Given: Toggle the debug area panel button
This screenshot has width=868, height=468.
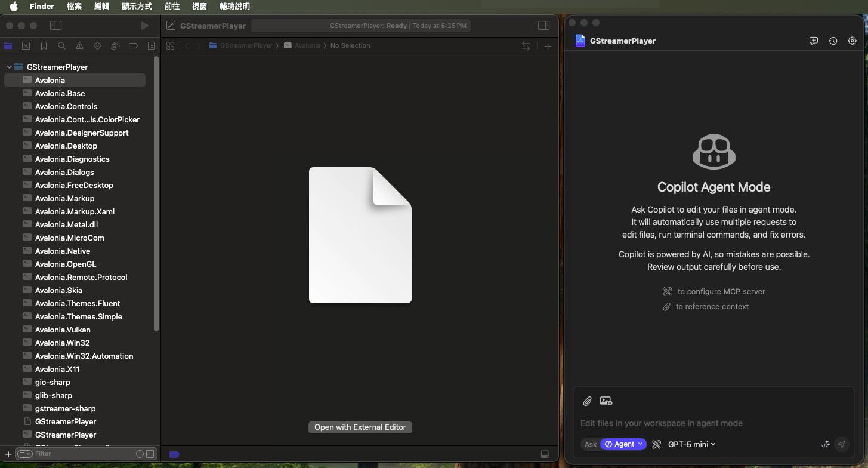Looking at the screenshot, I should coord(544,454).
